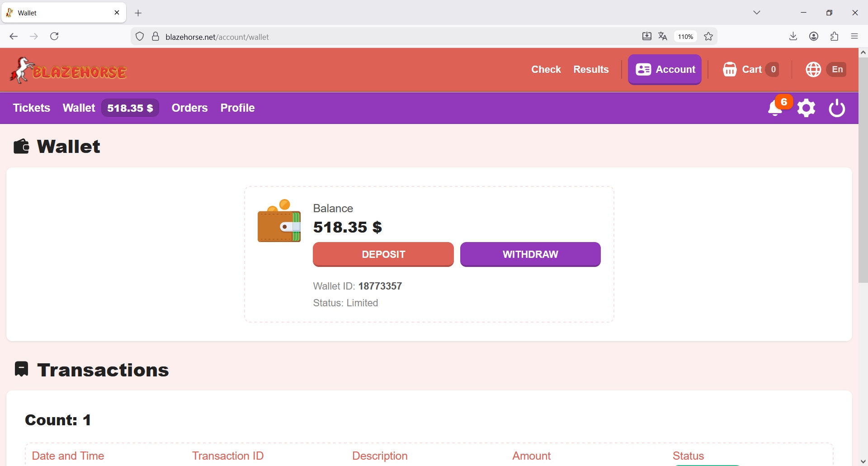Open the browser application menu
This screenshot has height=466, width=868.
pos(855,37)
